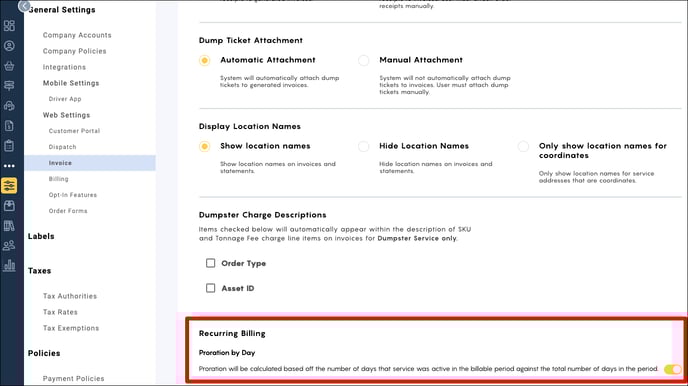Open the signpost routes icon in sidebar

tap(9, 86)
